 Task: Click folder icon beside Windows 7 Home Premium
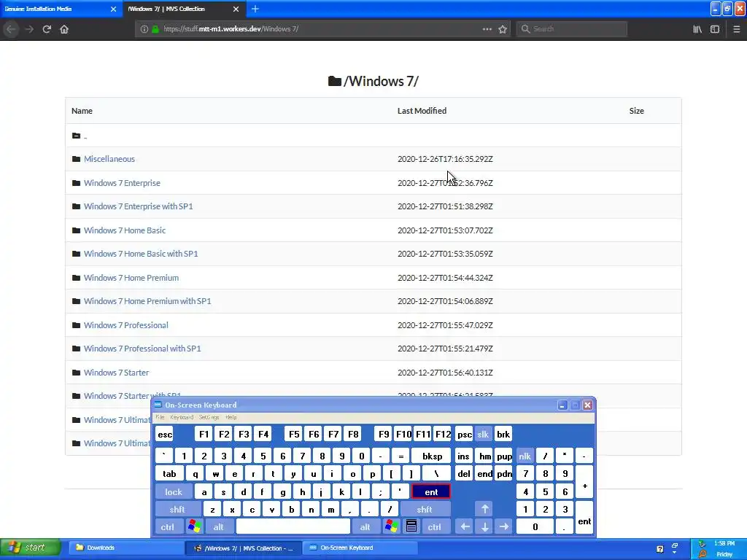76,278
